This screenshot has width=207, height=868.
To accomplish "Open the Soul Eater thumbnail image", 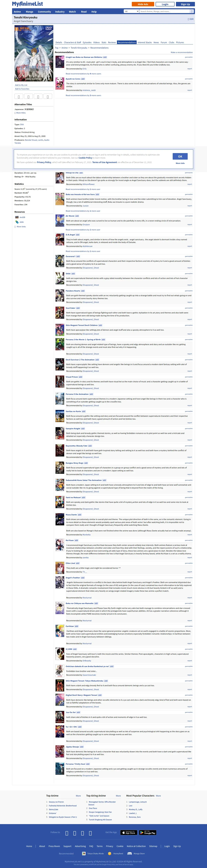I will click(60, 313).
